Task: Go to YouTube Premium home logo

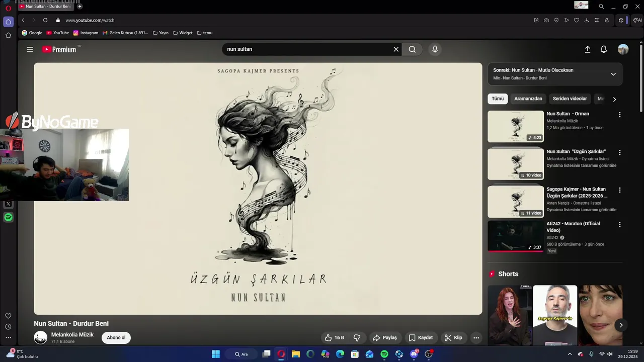Action: pos(59,49)
